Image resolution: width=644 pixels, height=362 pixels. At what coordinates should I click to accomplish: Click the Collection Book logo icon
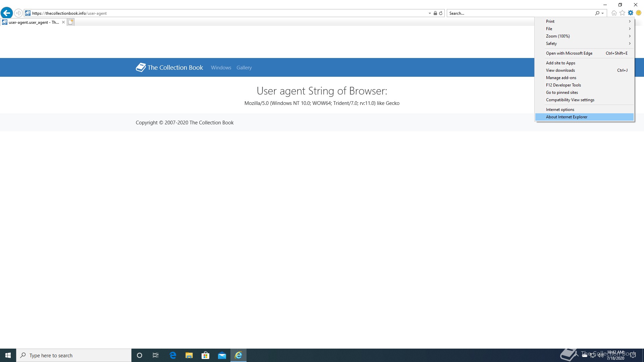[x=141, y=67]
